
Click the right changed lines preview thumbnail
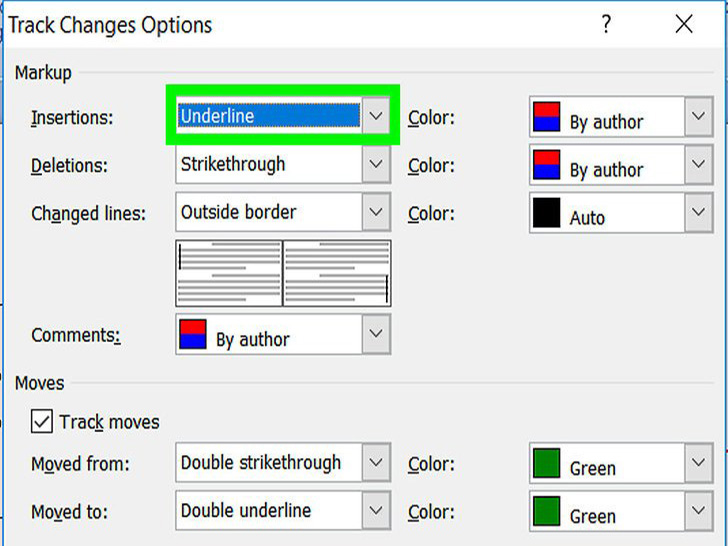337,272
